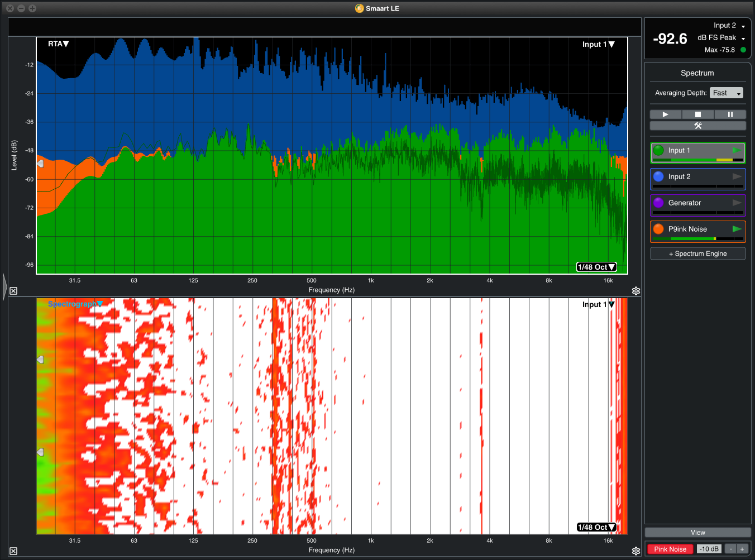Increase generator level with plus button
The height and width of the screenshot is (560, 755).
coord(742,549)
